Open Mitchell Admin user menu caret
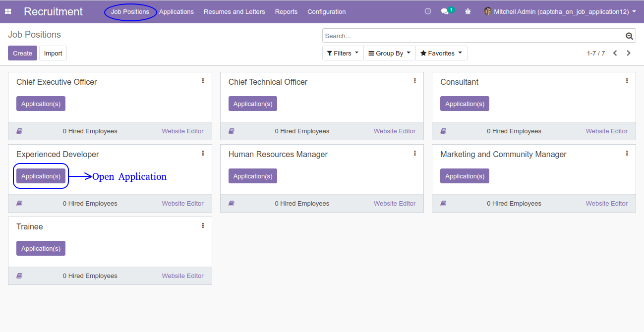 [x=634, y=11]
